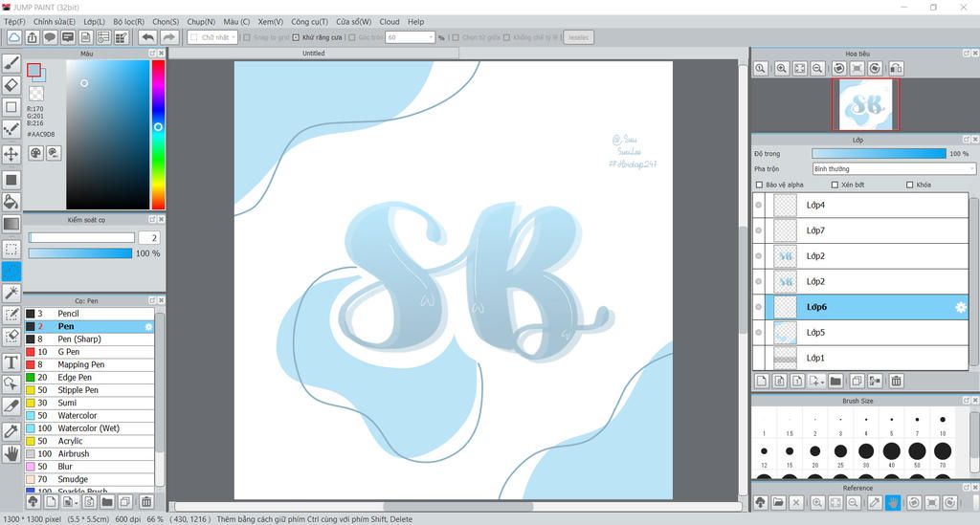Select the Brush tool in left toolbar
Image resolution: width=980 pixels, height=525 pixels.
point(11,63)
